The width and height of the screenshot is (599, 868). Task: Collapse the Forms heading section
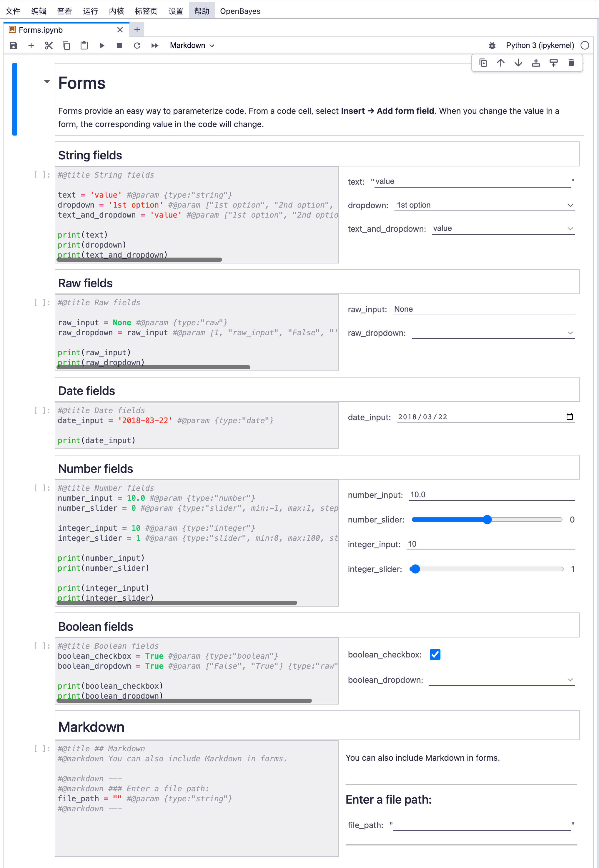point(47,81)
